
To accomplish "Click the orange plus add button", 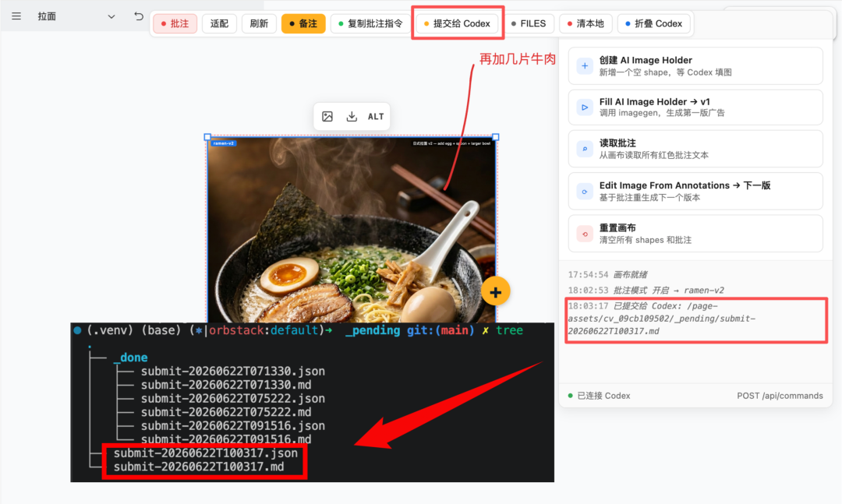I will point(495,292).
